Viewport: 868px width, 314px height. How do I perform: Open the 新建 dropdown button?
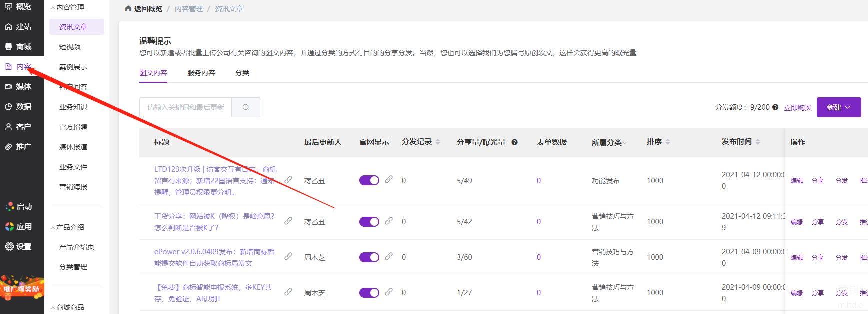click(x=838, y=107)
